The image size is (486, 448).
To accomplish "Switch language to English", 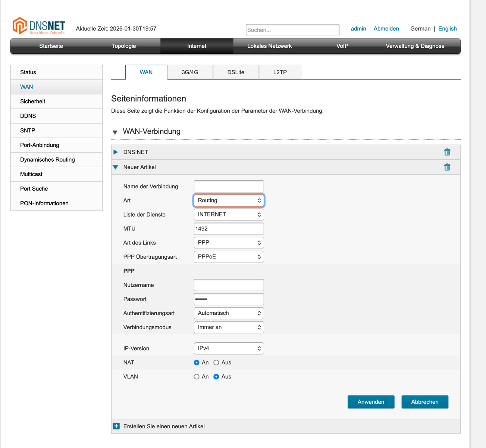I will [x=447, y=28].
